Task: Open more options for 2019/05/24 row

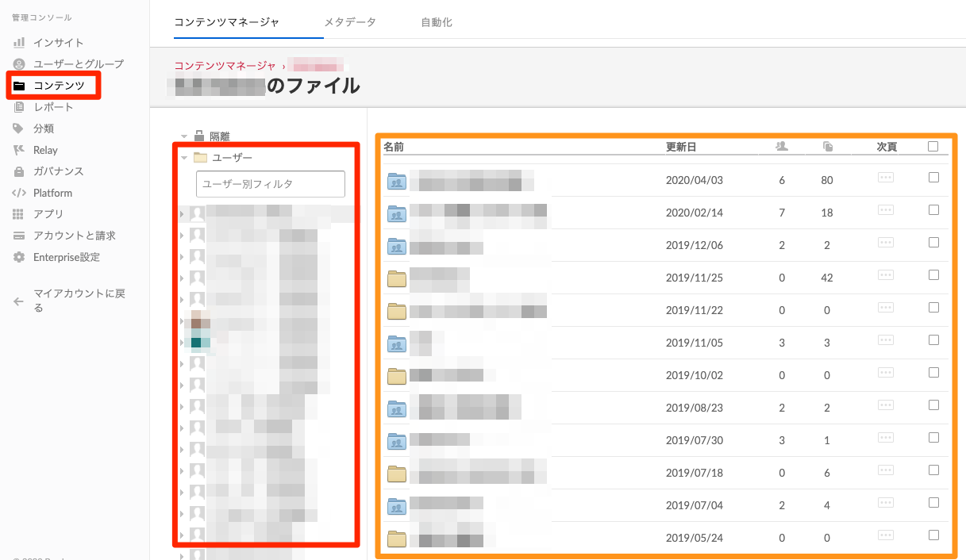Action: coord(886,535)
